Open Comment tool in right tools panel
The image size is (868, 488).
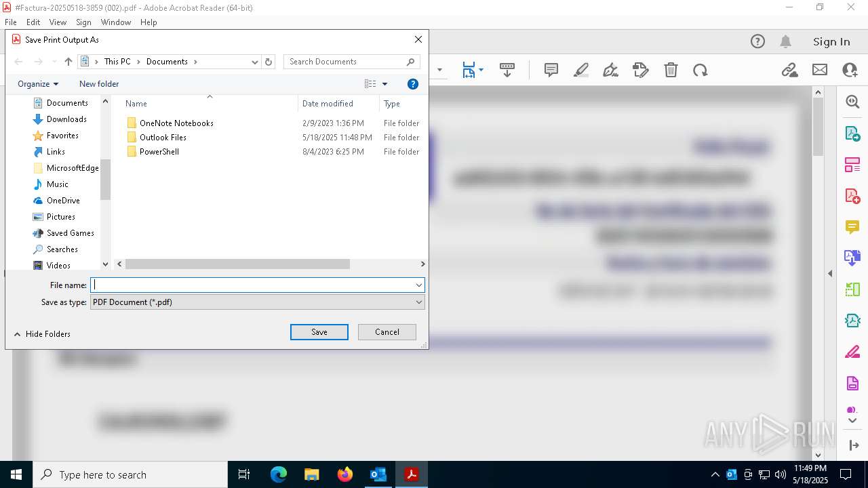[x=852, y=226]
